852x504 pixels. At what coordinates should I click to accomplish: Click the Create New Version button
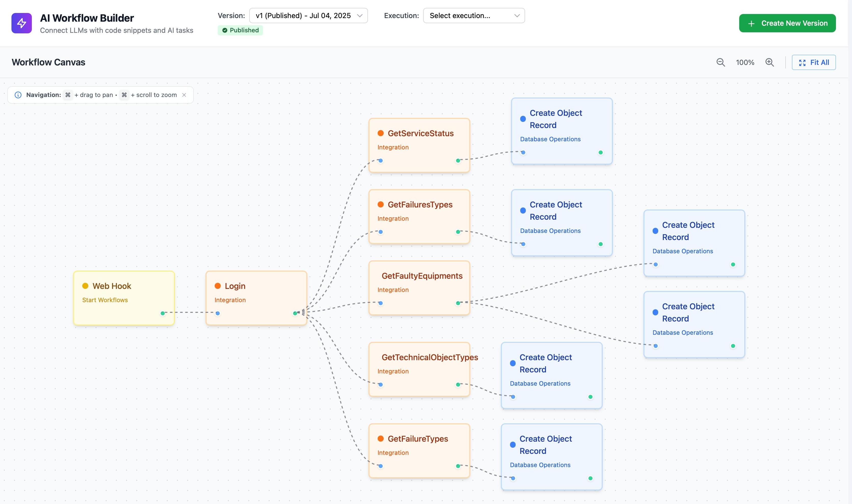(x=787, y=23)
